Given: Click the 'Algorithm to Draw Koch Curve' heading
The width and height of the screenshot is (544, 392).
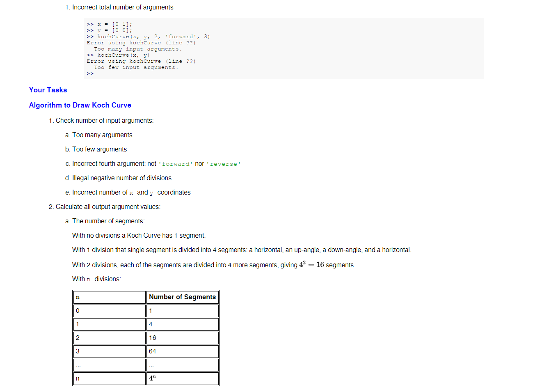Looking at the screenshot, I should pos(80,105).
